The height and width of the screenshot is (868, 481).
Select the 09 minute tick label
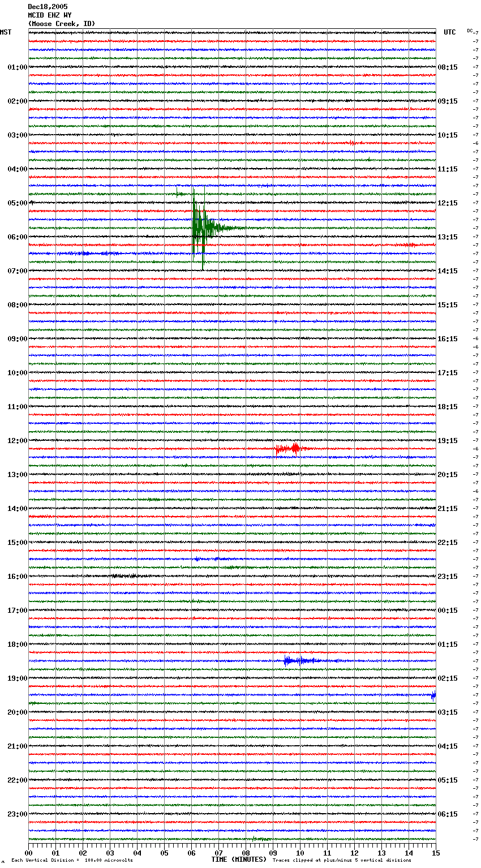pos(273,853)
